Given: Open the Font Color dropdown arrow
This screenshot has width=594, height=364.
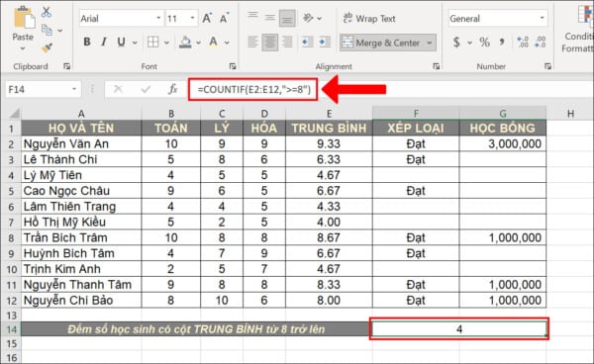Looking at the screenshot, I should point(227,43).
